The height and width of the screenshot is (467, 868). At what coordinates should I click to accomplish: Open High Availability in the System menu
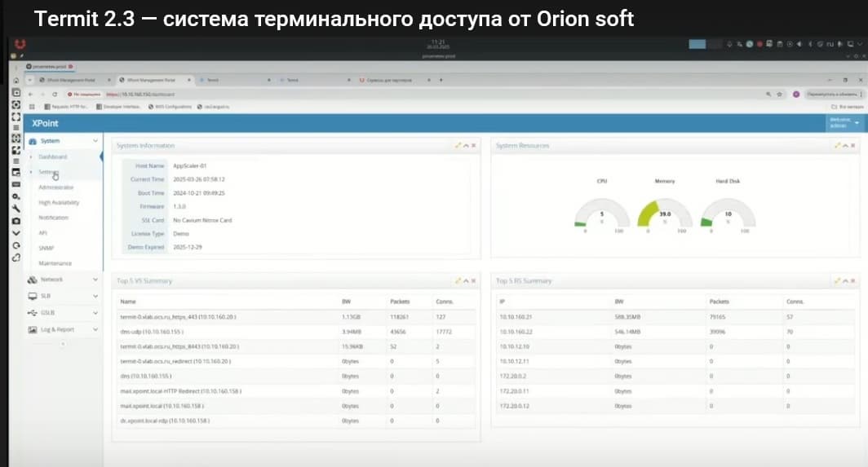59,202
